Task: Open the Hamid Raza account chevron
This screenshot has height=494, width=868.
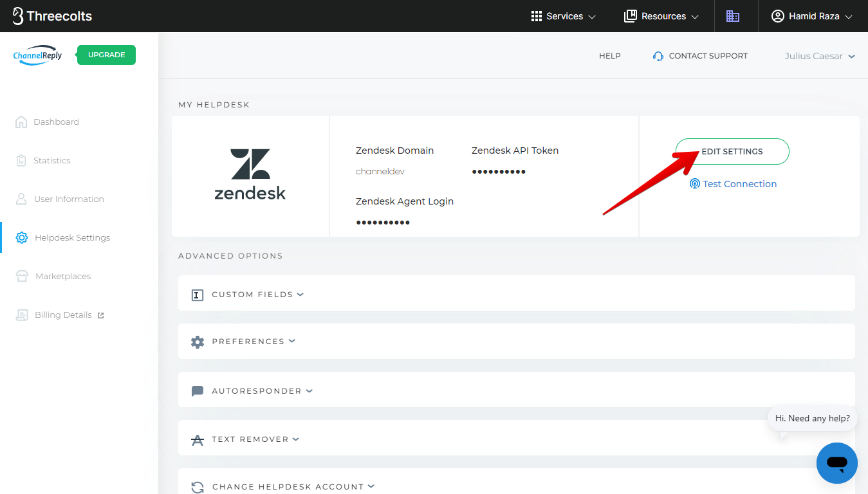Action: click(848, 17)
